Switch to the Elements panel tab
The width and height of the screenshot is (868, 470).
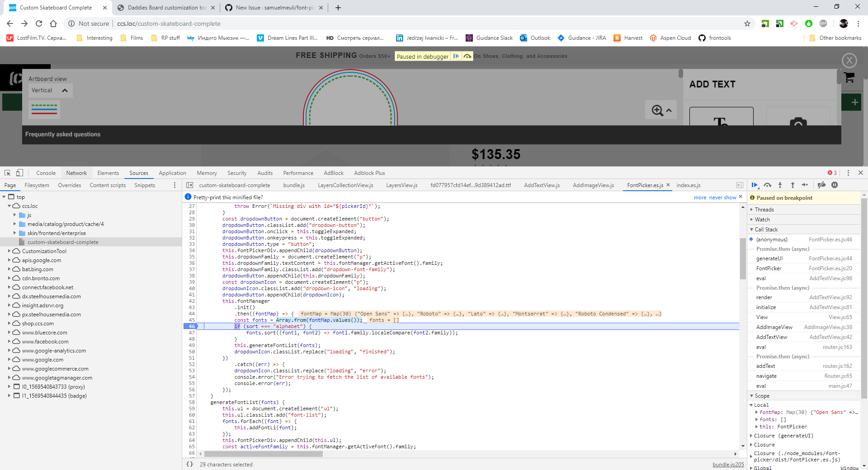click(x=108, y=173)
